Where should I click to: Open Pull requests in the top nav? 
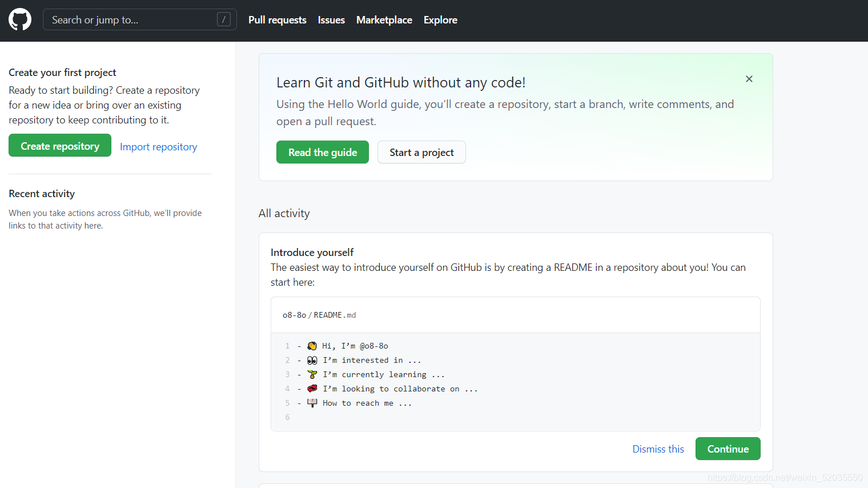click(278, 20)
